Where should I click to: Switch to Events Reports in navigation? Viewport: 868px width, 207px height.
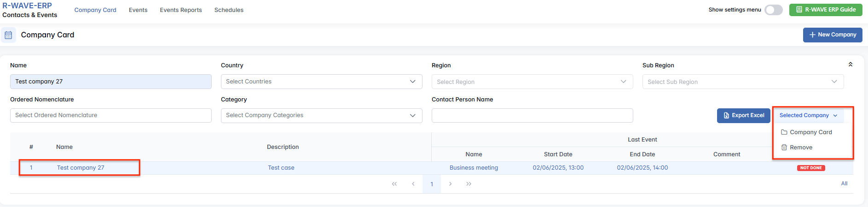pos(181,10)
